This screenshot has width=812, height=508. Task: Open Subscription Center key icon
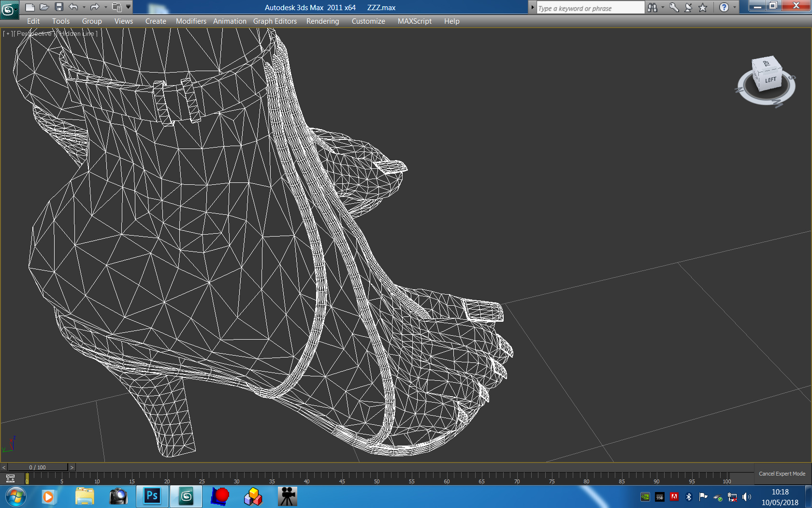[x=674, y=7]
